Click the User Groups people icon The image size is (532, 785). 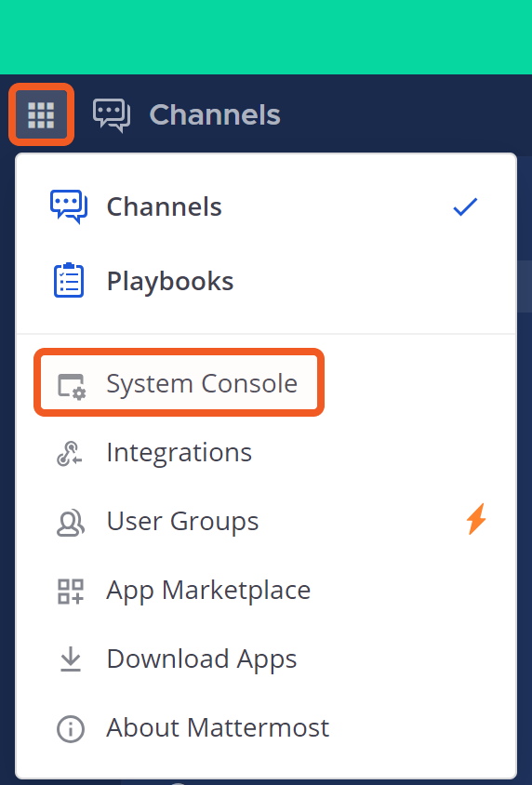click(x=70, y=522)
